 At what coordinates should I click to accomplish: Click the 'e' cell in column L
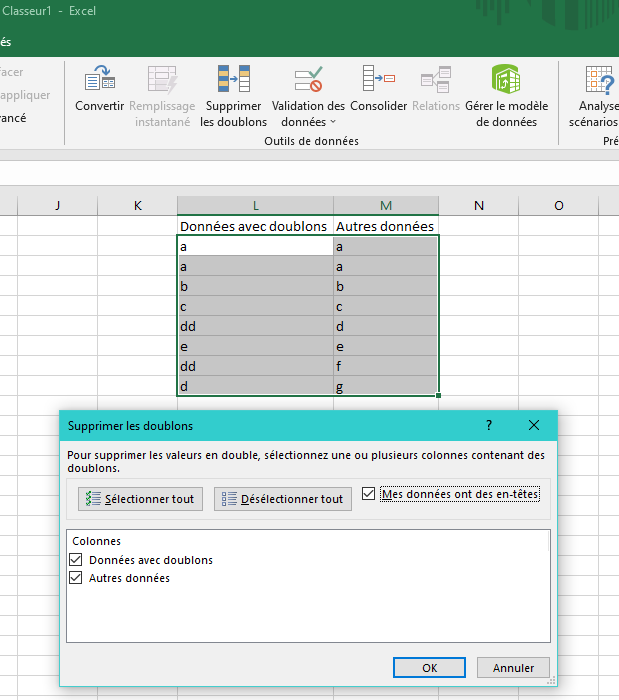click(255, 346)
